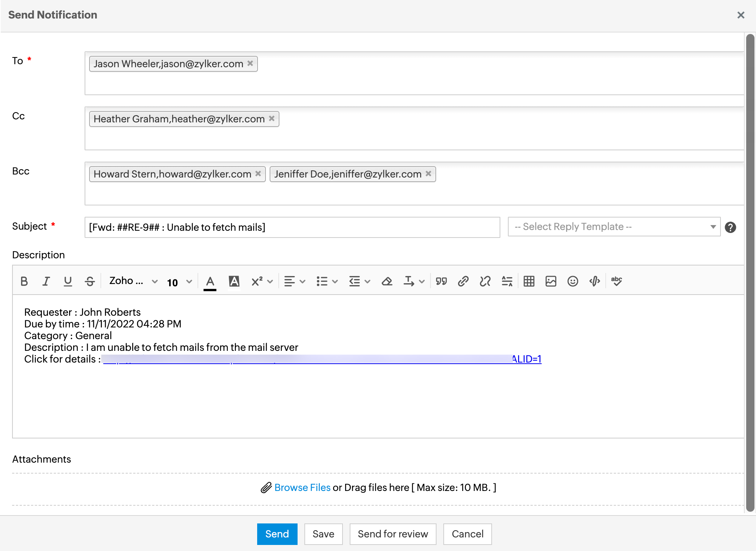Viewport: 756px width, 551px height.
Task: Apply strikethrough to text
Action: pyautogui.click(x=90, y=281)
